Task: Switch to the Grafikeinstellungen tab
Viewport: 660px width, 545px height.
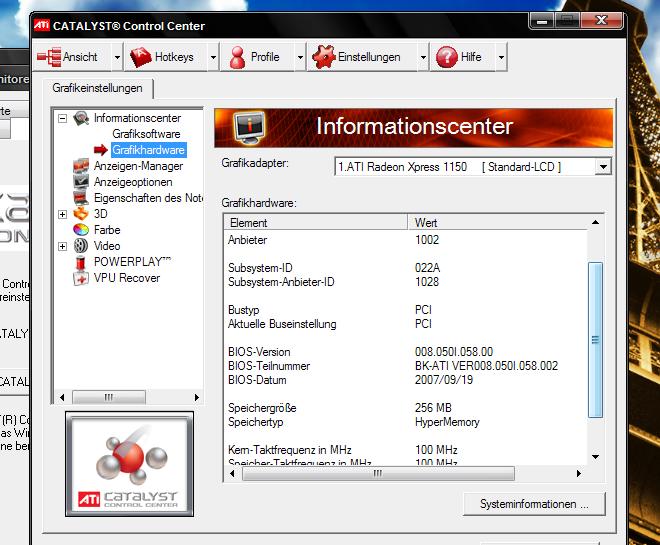Action: pyautogui.click(x=98, y=88)
